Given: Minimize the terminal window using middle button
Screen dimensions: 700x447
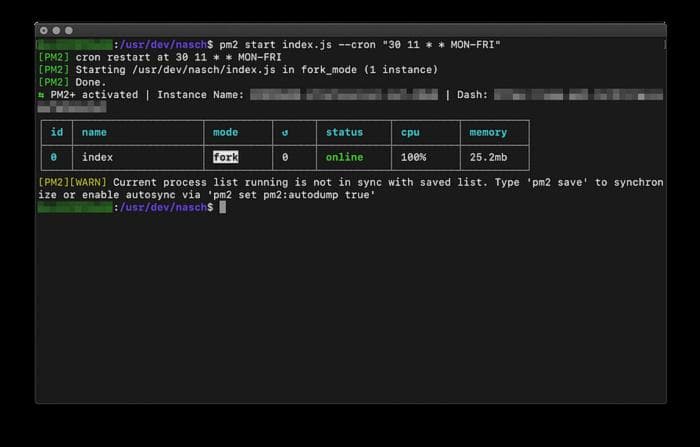Looking at the screenshot, I should 56,30.
